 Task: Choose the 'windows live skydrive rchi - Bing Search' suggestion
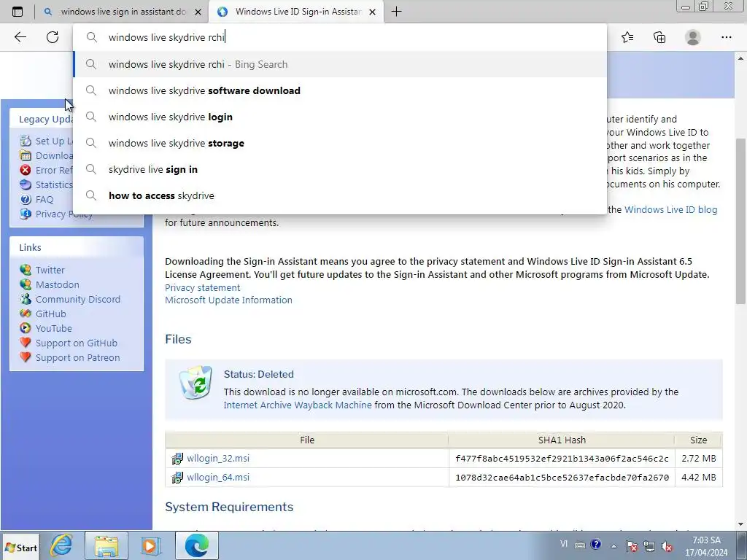pos(340,64)
